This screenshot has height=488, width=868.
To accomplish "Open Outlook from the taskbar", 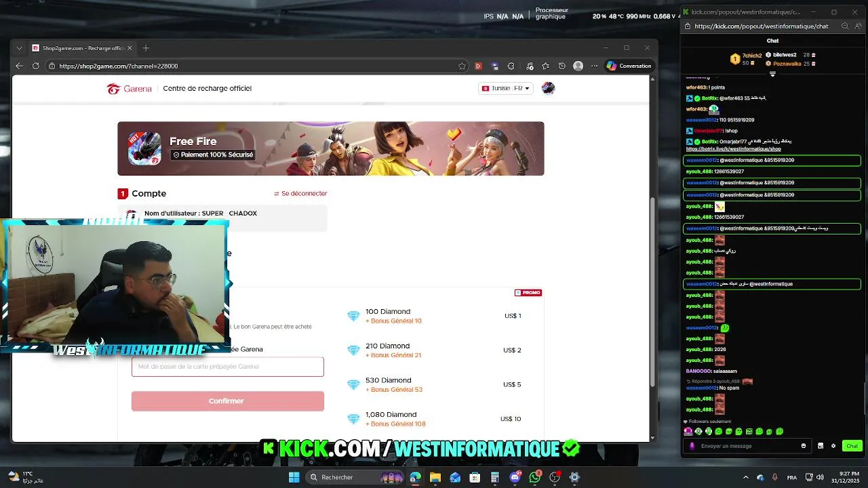I will (x=455, y=477).
